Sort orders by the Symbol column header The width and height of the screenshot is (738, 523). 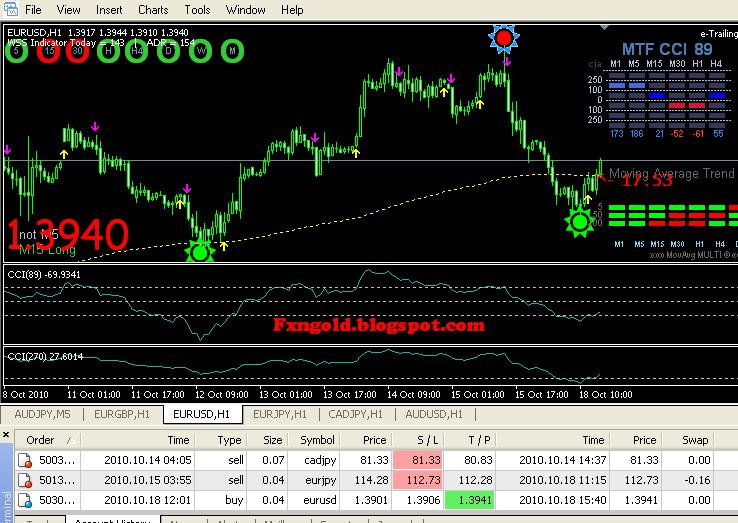[x=317, y=440]
